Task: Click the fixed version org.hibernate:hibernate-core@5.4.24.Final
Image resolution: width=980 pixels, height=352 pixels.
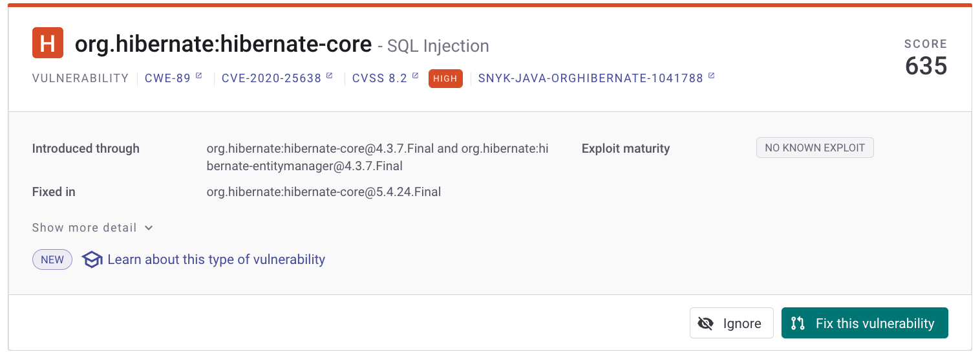Action: [324, 192]
